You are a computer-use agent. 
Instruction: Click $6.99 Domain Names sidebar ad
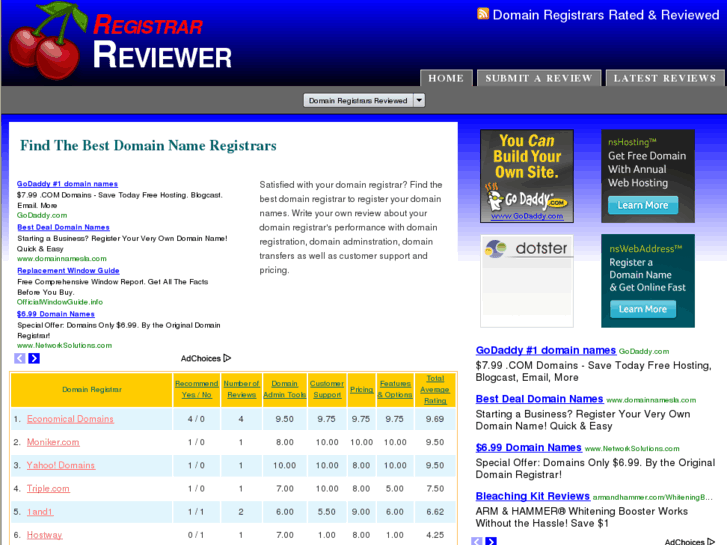[529, 448]
